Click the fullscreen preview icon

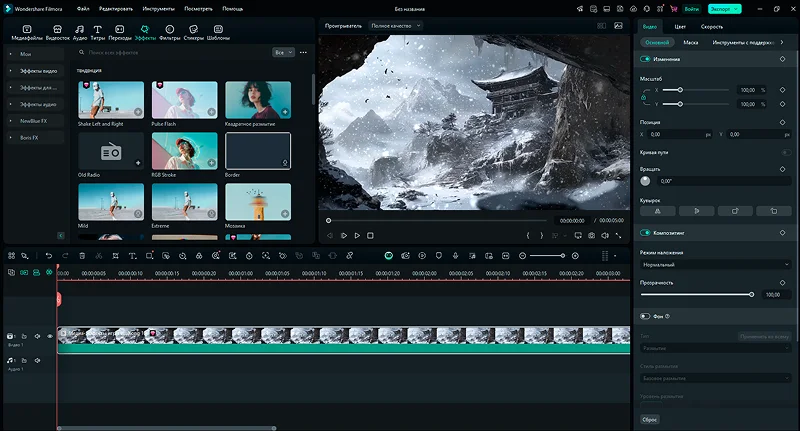pyautogui.click(x=618, y=236)
